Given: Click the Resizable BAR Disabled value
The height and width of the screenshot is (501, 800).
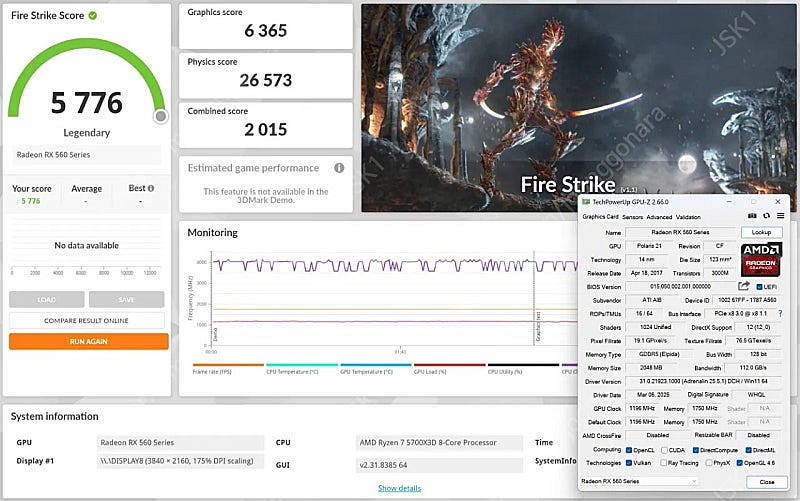Looking at the screenshot, I should (759, 435).
